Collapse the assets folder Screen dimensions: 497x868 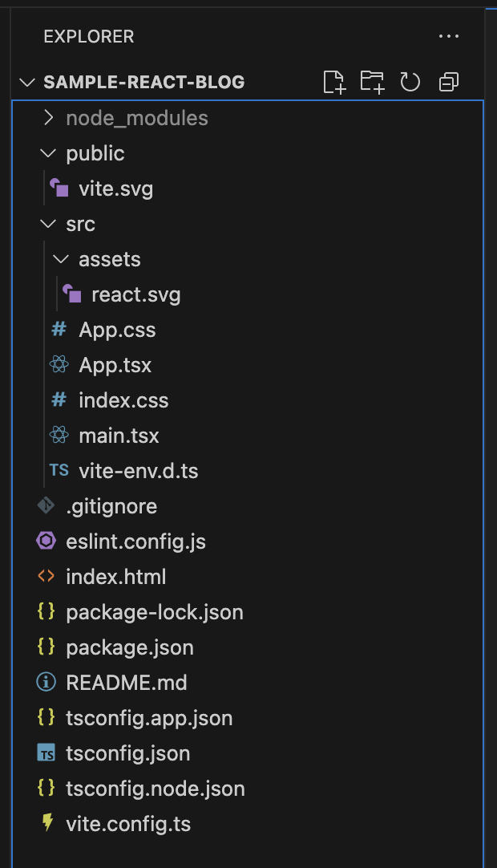61,259
